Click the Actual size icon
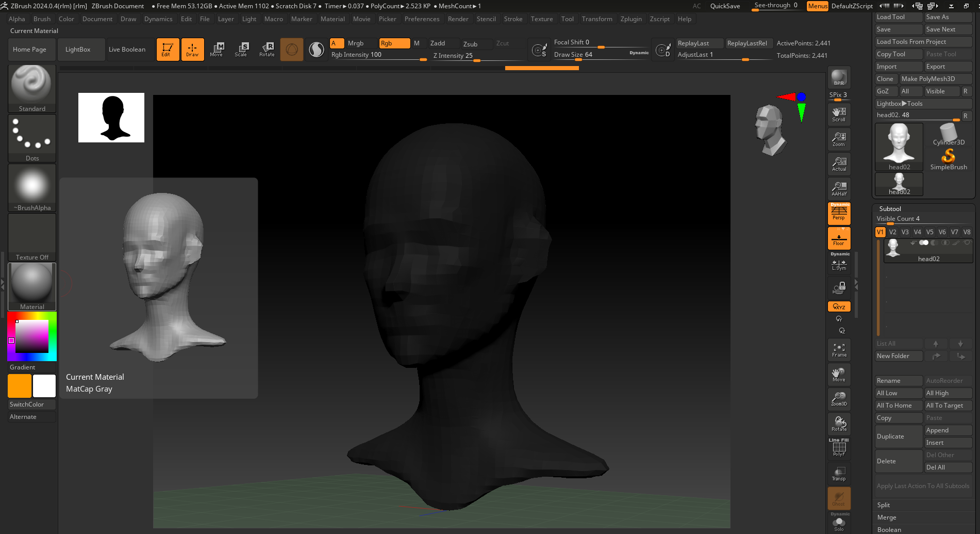 (x=839, y=164)
